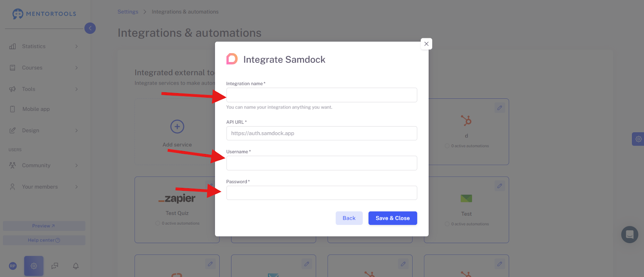Close the Integrate Samdock dialog

click(x=426, y=44)
